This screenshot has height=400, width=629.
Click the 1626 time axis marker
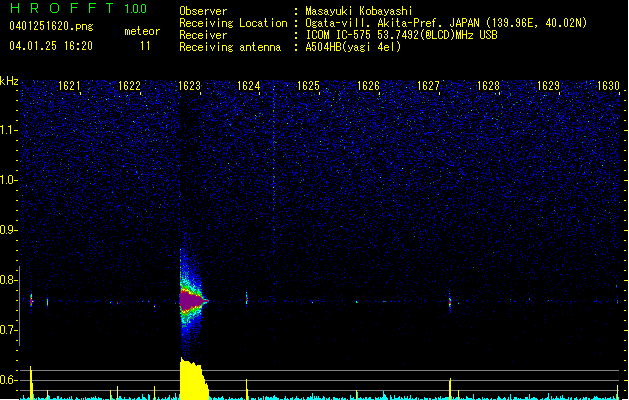(x=368, y=86)
